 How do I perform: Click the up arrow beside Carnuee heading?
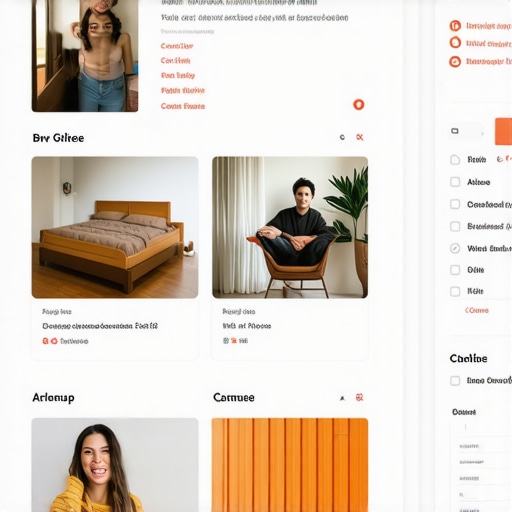click(342, 398)
